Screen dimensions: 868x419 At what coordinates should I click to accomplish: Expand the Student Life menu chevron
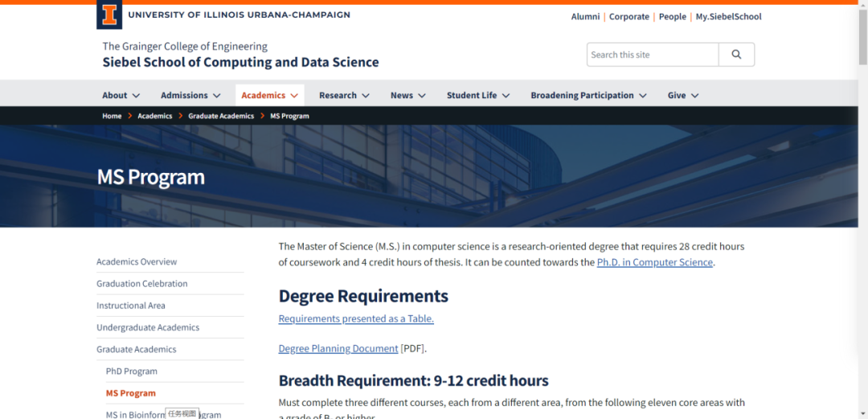pos(506,96)
